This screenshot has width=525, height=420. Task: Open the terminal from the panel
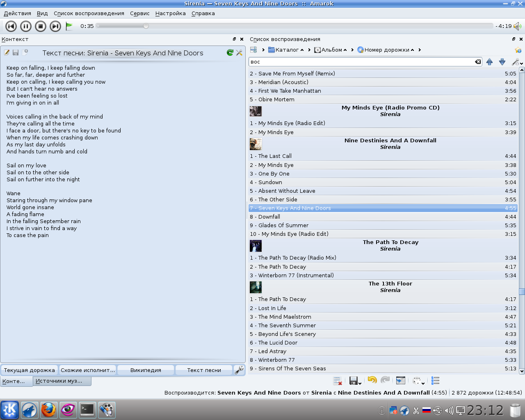87,410
